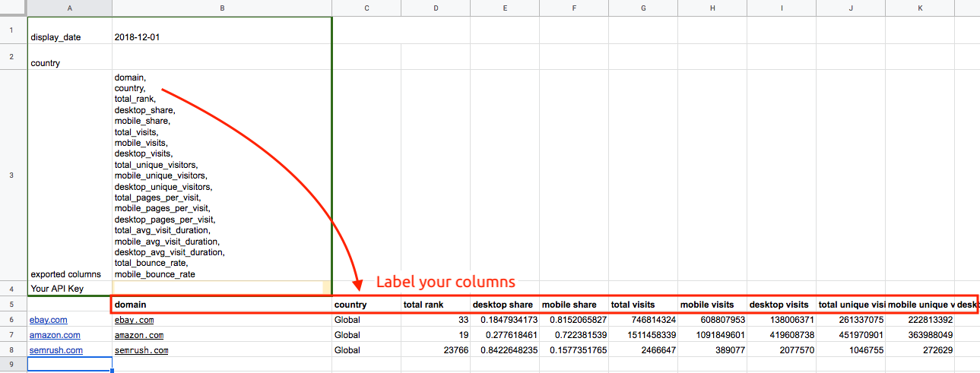Select column I header
This screenshot has height=373, width=980.
tap(782, 8)
